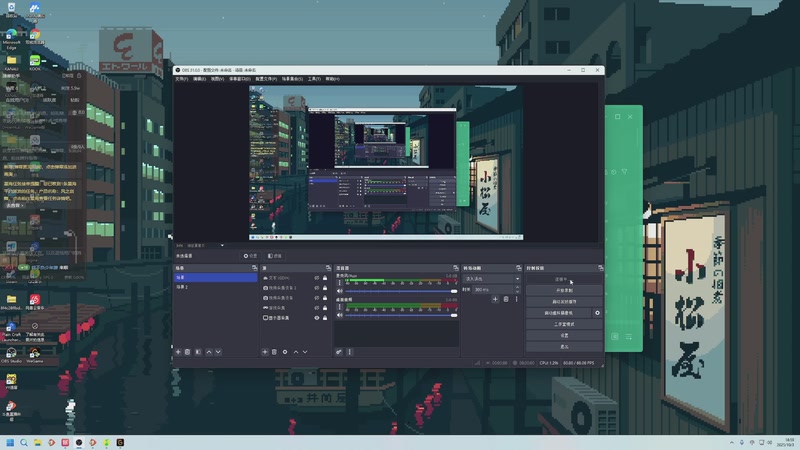Open the 编辑(E) menu
Screen dimensions: 800x450
click(199, 79)
